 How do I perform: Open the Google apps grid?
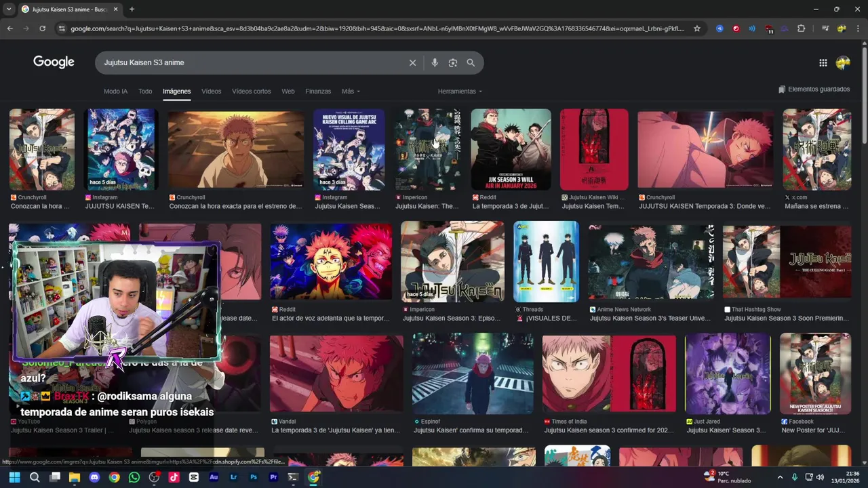(823, 63)
